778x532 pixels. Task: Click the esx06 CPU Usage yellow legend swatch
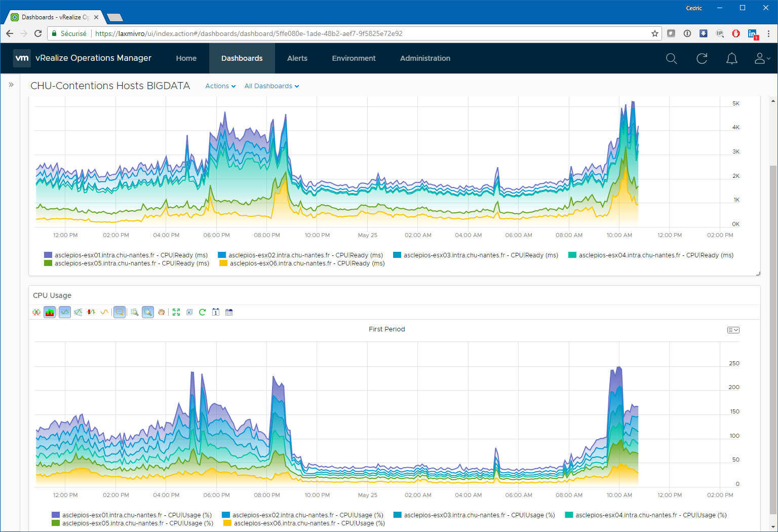point(227,523)
